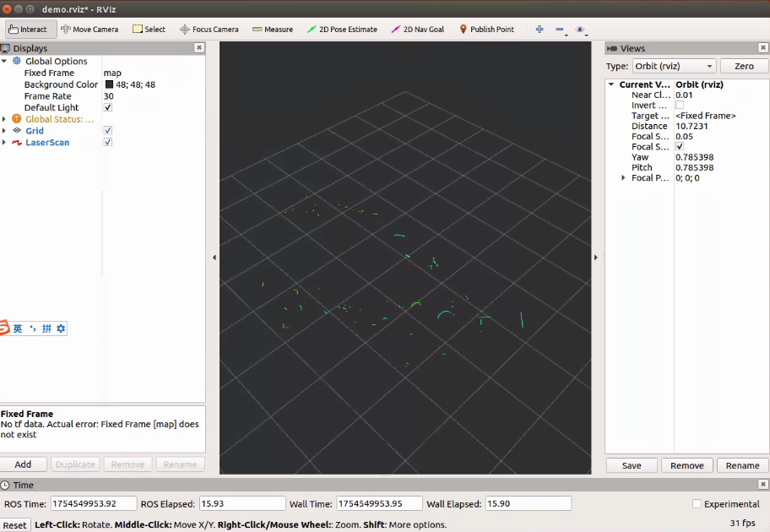Click the Sogou input method logo

click(4, 328)
